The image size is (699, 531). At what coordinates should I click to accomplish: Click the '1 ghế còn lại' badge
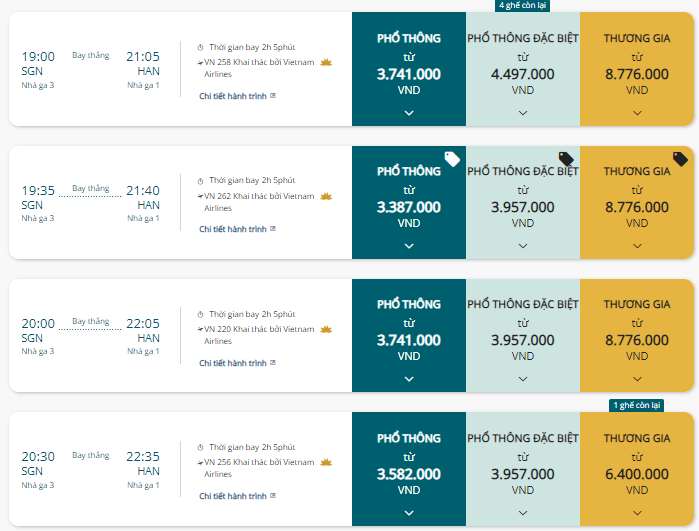[637, 405]
